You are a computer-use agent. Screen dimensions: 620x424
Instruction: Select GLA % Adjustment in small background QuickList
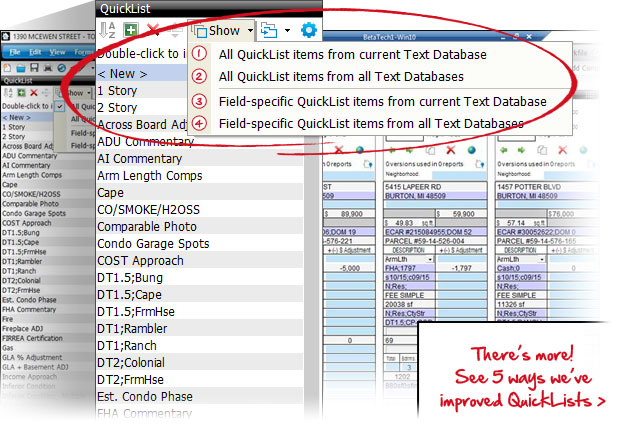[x=47, y=358]
